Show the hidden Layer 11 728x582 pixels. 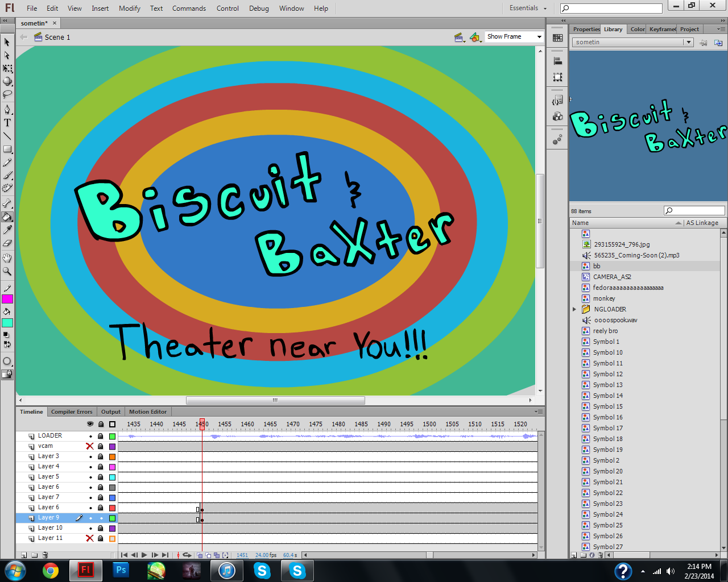(x=90, y=538)
